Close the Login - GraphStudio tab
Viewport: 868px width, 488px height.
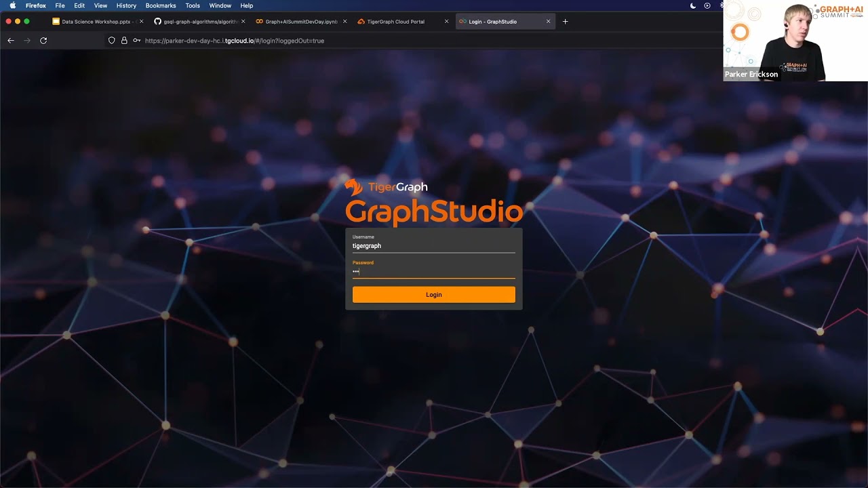click(549, 22)
